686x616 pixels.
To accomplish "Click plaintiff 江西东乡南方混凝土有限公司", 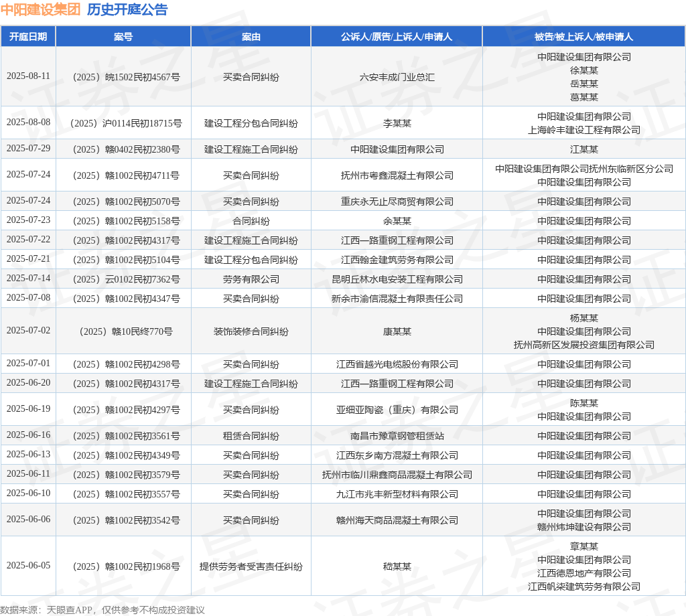I will [397, 455].
